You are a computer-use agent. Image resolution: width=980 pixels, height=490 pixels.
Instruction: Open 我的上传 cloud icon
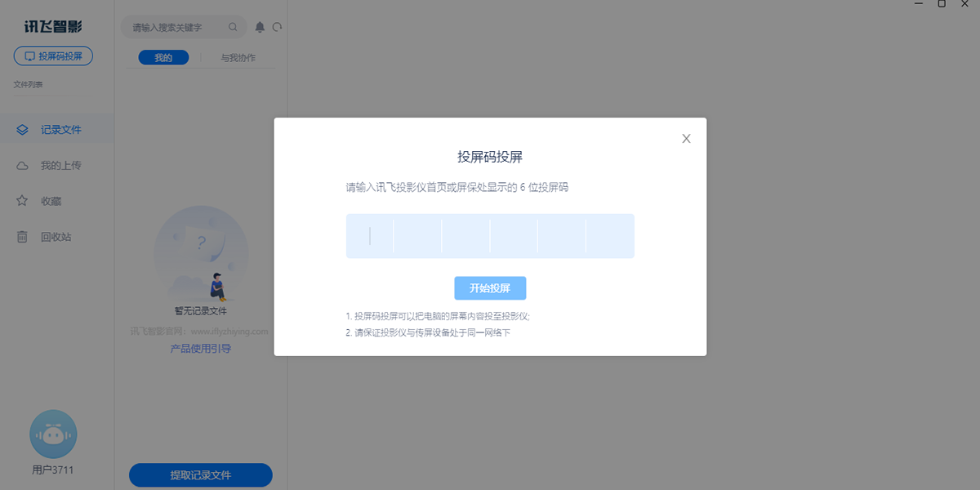tap(23, 166)
